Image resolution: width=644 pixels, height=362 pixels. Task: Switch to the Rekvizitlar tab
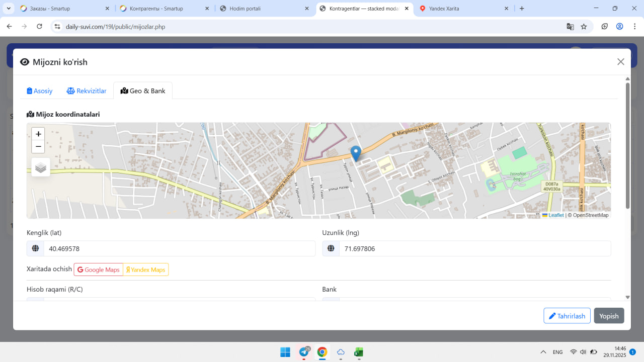[x=87, y=91]
